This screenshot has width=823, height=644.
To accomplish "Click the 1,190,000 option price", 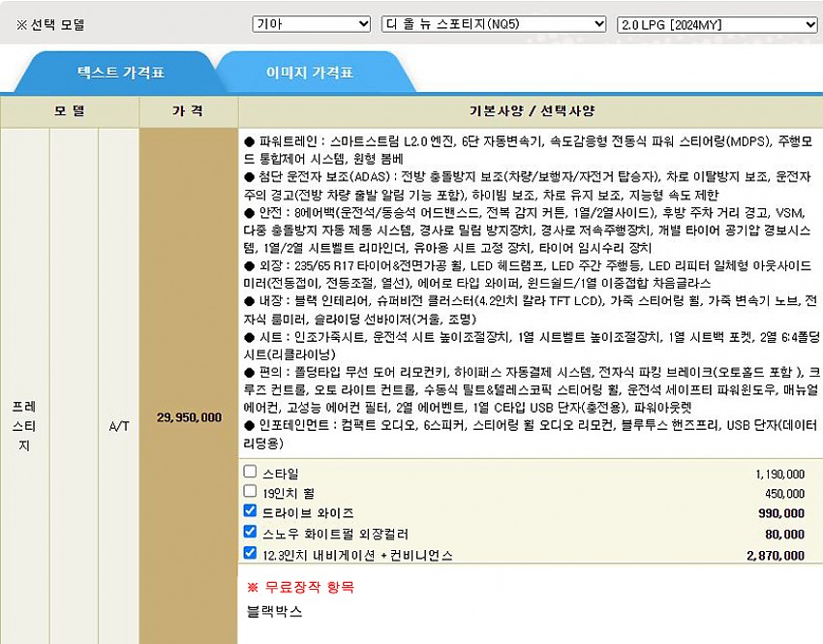I will coord(778,475).
